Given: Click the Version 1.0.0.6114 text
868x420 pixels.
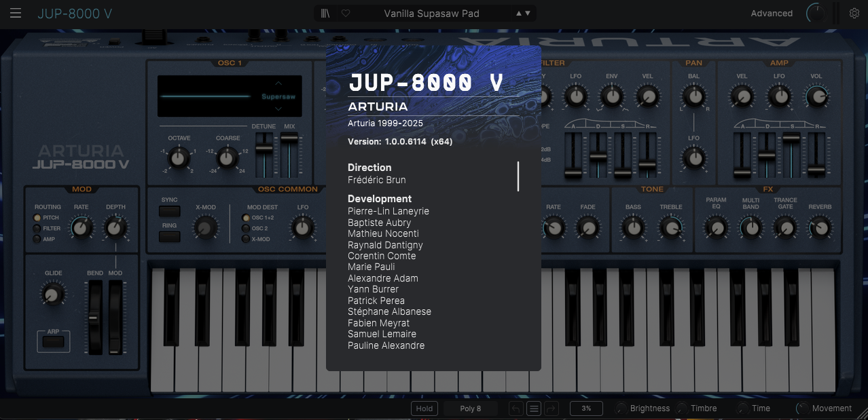Looking at the screenshot, I should pyautogui.click(x=400, y=142).
